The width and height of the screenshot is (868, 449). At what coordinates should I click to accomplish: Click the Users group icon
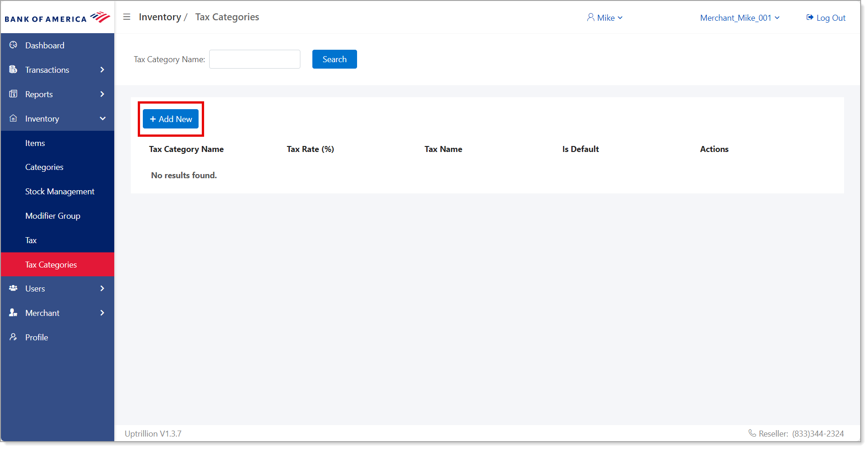point(13,288)
